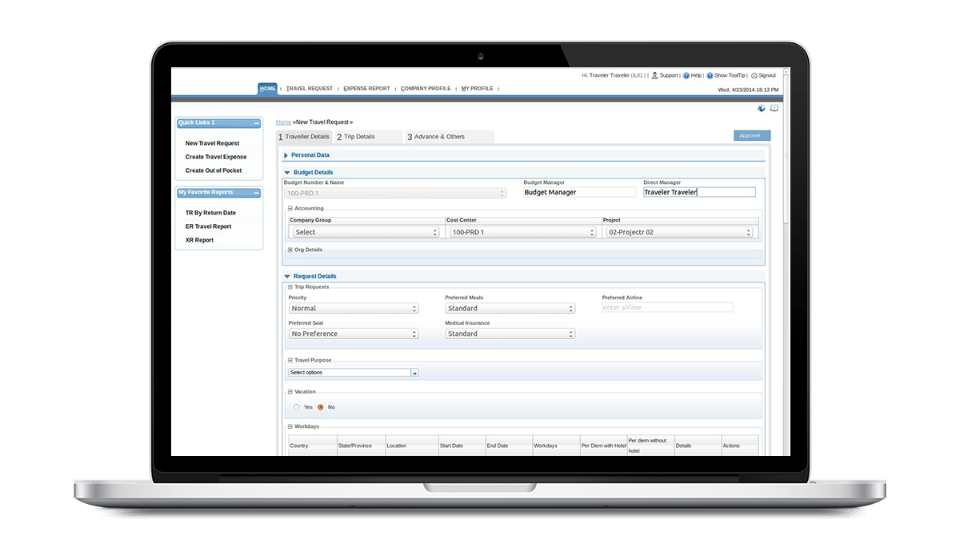Screen dimensions: 960x560
Task: Click the Create Travel Expense link
Action: 216,157
